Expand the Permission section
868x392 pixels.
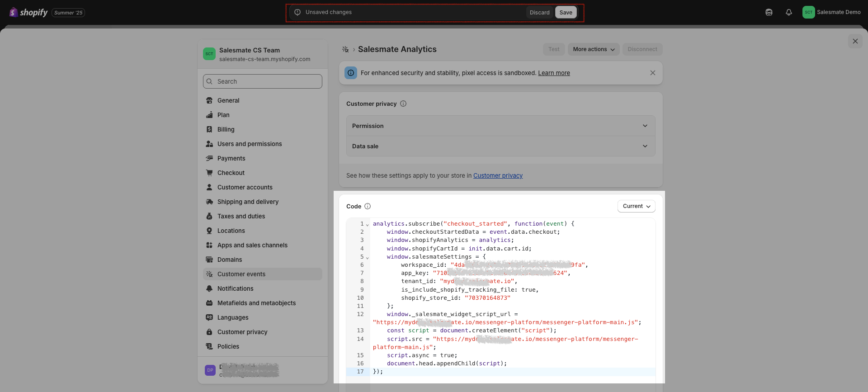tap(501, 126)
